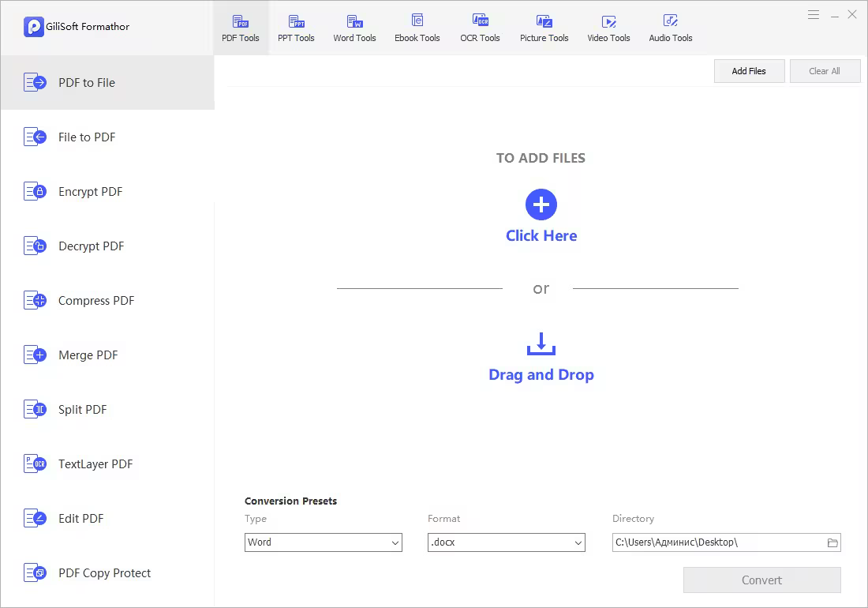The image size is (868, 608).
Task: Select the Compress PDF menu label
Action: pyautogui.click(x=96, y=301)
